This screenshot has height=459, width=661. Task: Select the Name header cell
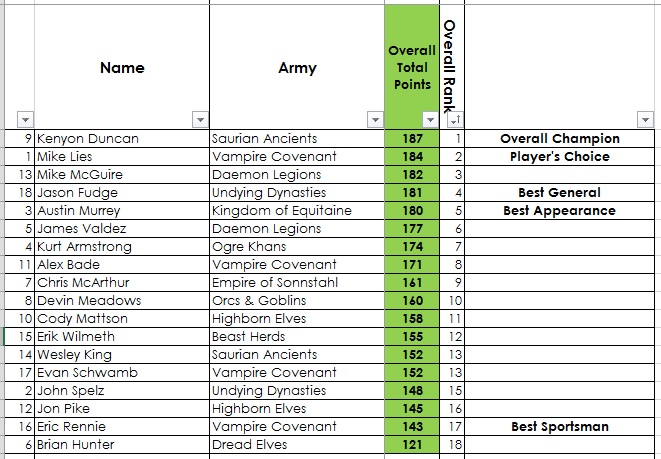122,68
